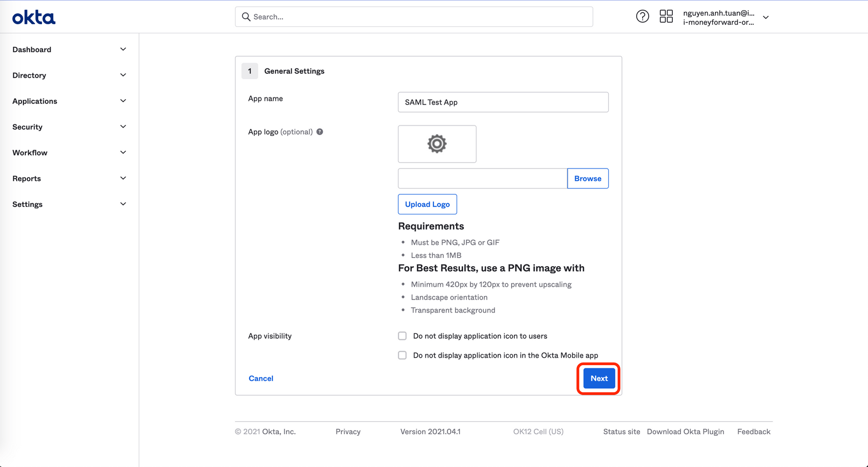Open the Privacy footer link
The height and width of the screenshot is (467, 868).
point(348,432)
